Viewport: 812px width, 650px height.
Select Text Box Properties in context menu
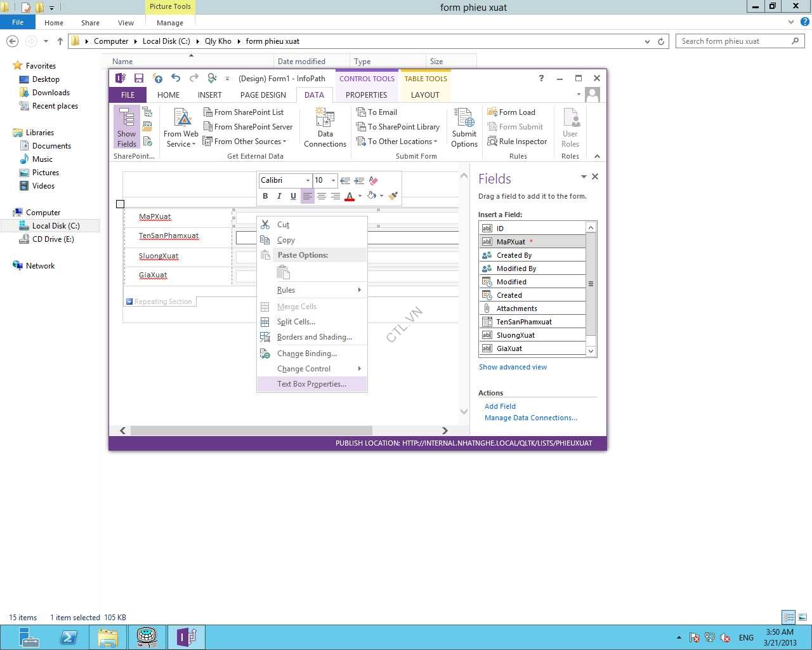311,384
